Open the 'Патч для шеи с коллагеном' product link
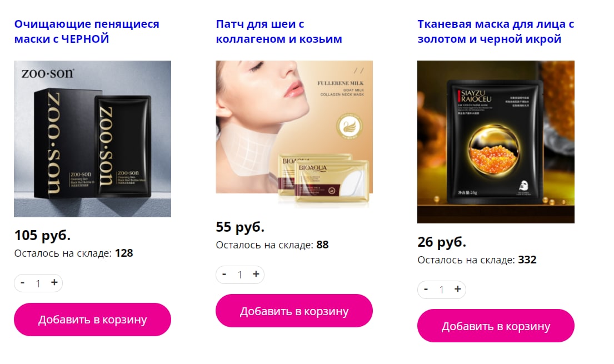This screenshot has width=614, height=364. click(279, 31)
